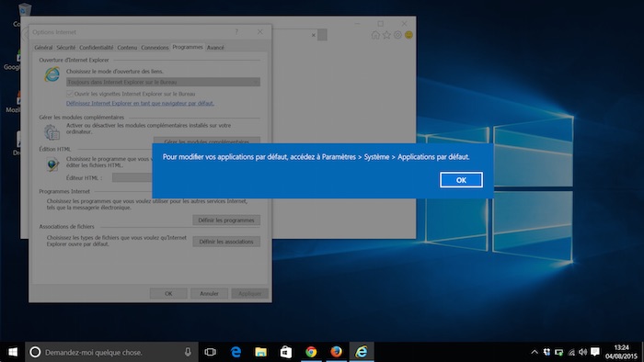Click the Internet Explorer smiley feedback icon
The width and height of the screenshot is (644, 362).
click(x=408, y=35)
